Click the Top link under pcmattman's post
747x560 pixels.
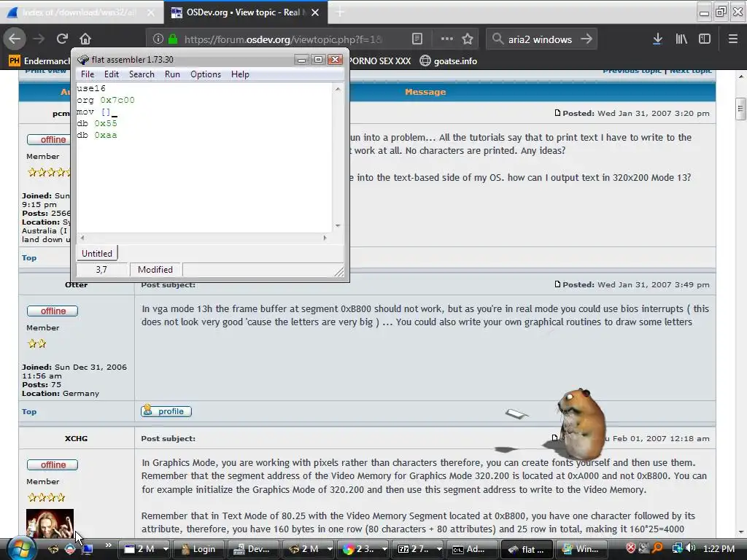(29, 257)
